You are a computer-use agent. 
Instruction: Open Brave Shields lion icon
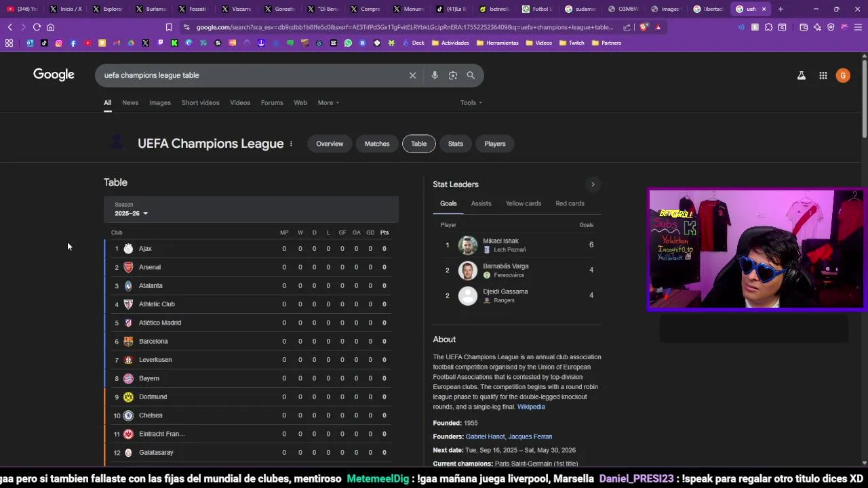(x=644, y=27)
